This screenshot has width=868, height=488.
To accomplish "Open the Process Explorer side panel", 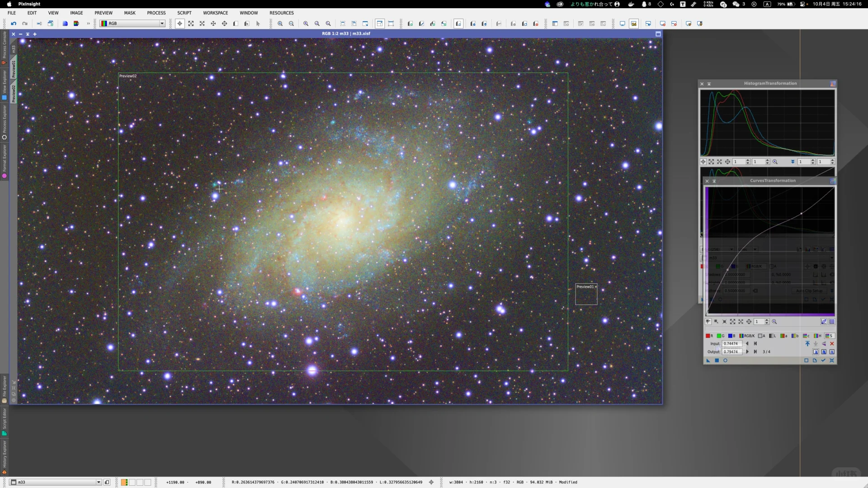I will [x=5, y=122].
